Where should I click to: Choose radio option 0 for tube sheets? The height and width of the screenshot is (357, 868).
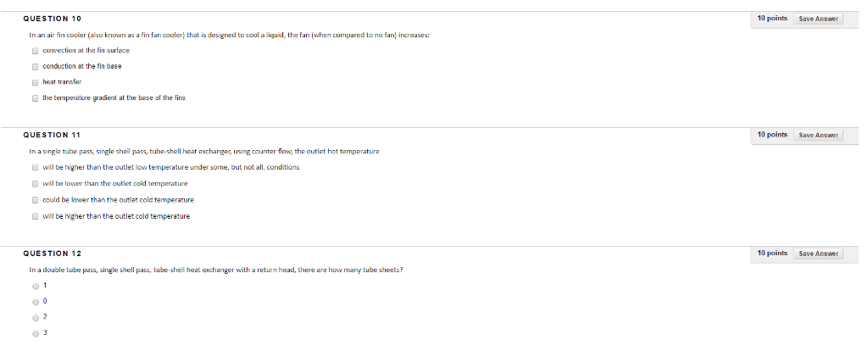click(35, 302)
